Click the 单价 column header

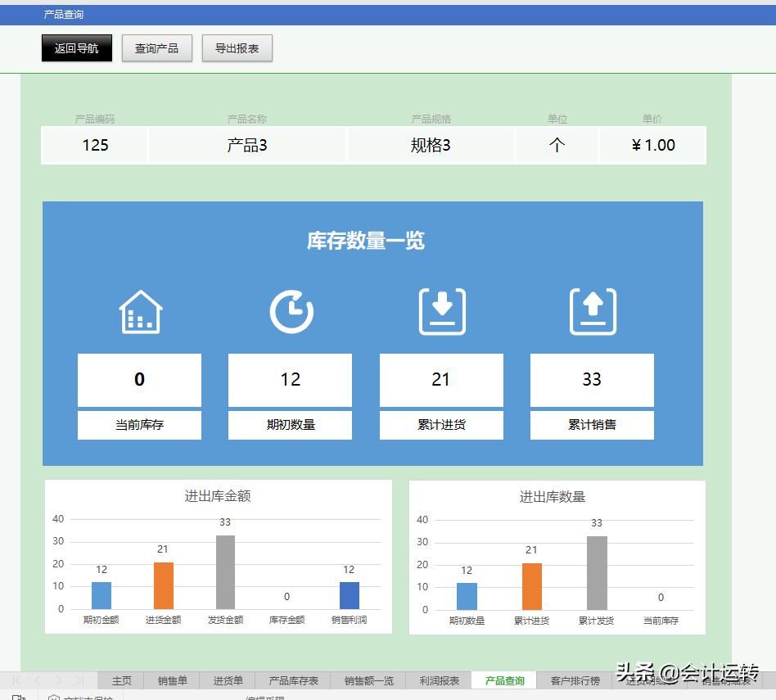(652, 119)
